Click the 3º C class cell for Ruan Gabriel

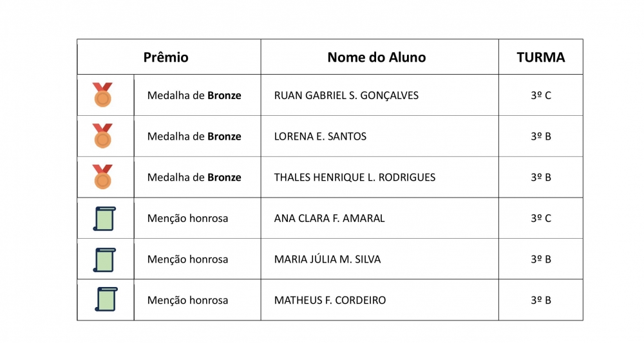[541, 95]
